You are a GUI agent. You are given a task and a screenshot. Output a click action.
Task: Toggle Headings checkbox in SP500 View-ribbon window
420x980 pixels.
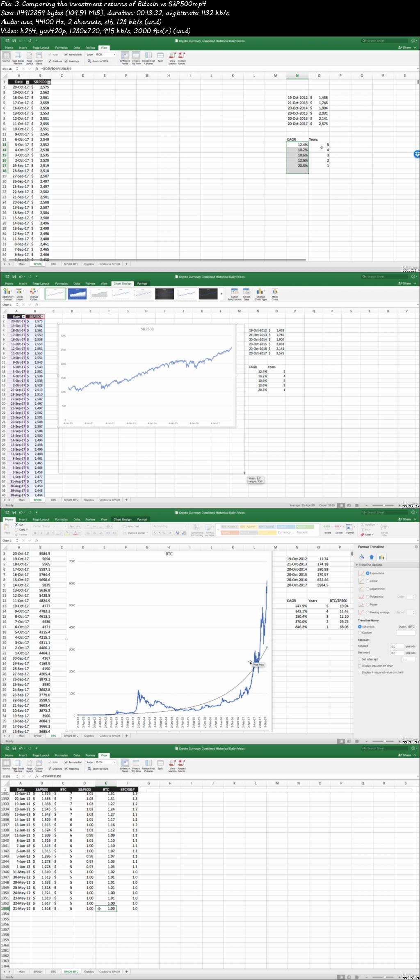coord(66,61)
